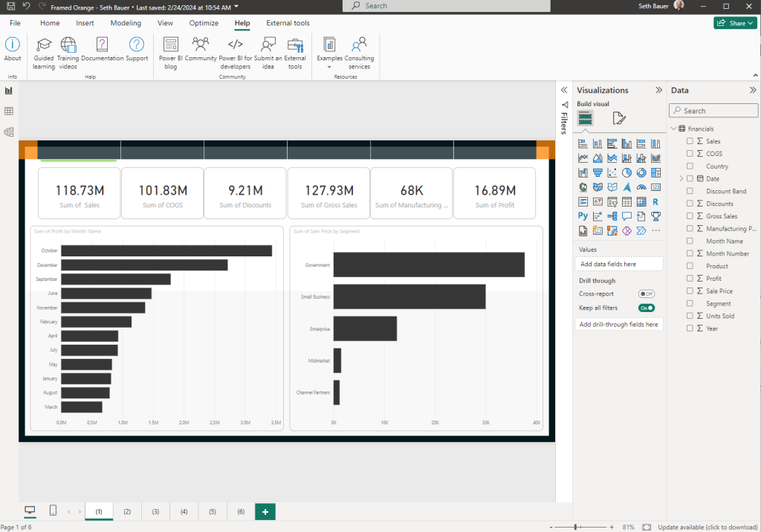Viewport: 761px width, 532px height.
Task: Collapse the financials table
Action: [x=673, y=129]
